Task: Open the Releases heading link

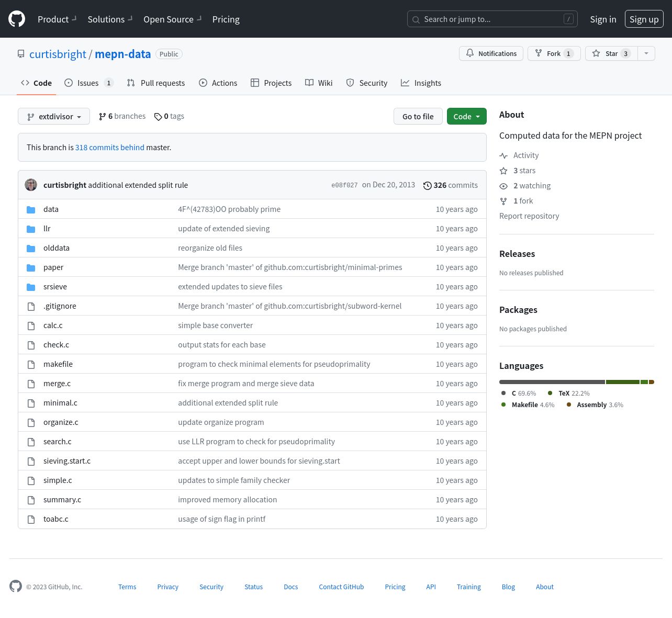Action: coord(517,254)
